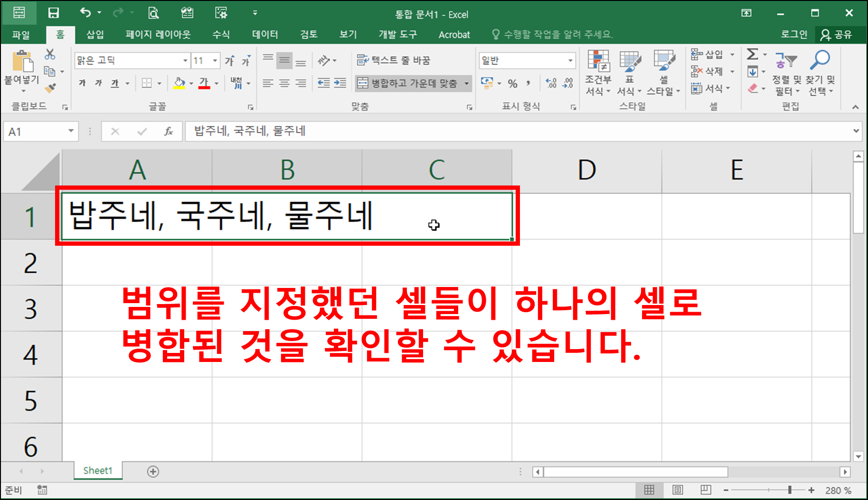Open the number format dropdown 일반
Image resolution: width=868 pixels, height=500 pixels.
click(x=570, y=61)
